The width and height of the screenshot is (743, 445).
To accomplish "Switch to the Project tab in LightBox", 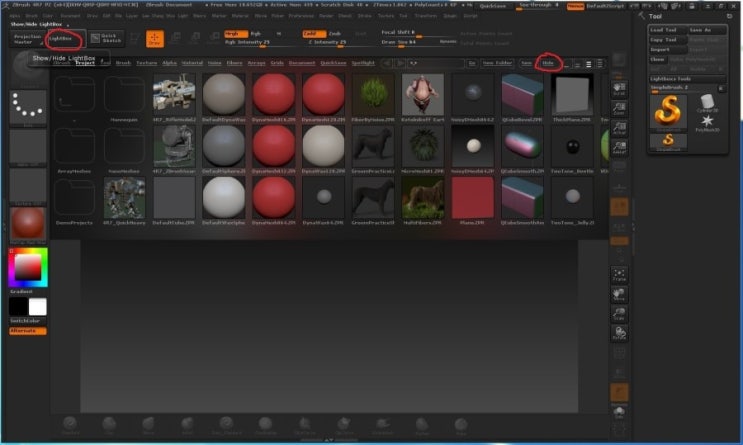I will pyautogui.click(x=85, y=63).
